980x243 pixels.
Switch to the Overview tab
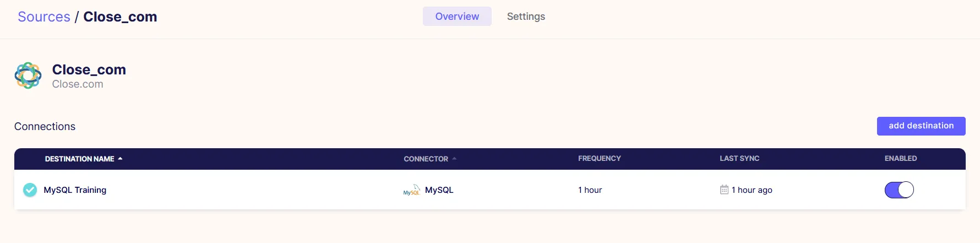tap(457, 17)
